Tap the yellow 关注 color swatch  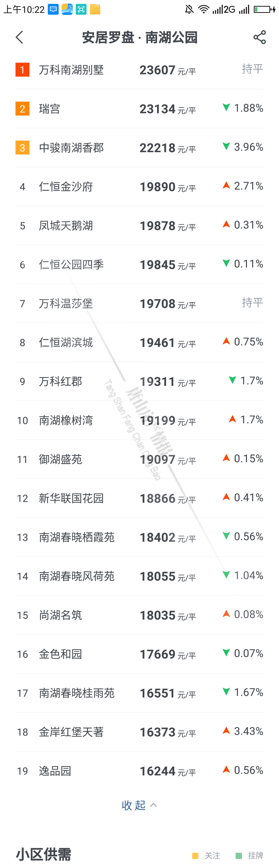point(195,856)
